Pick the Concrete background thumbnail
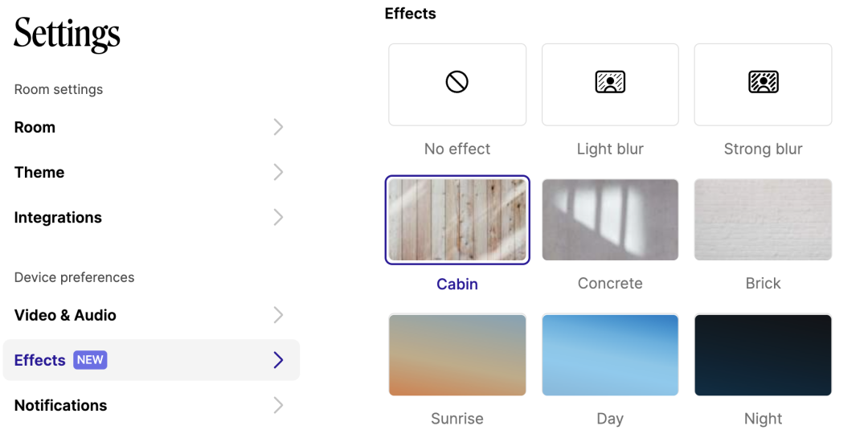 pos(610,220)
